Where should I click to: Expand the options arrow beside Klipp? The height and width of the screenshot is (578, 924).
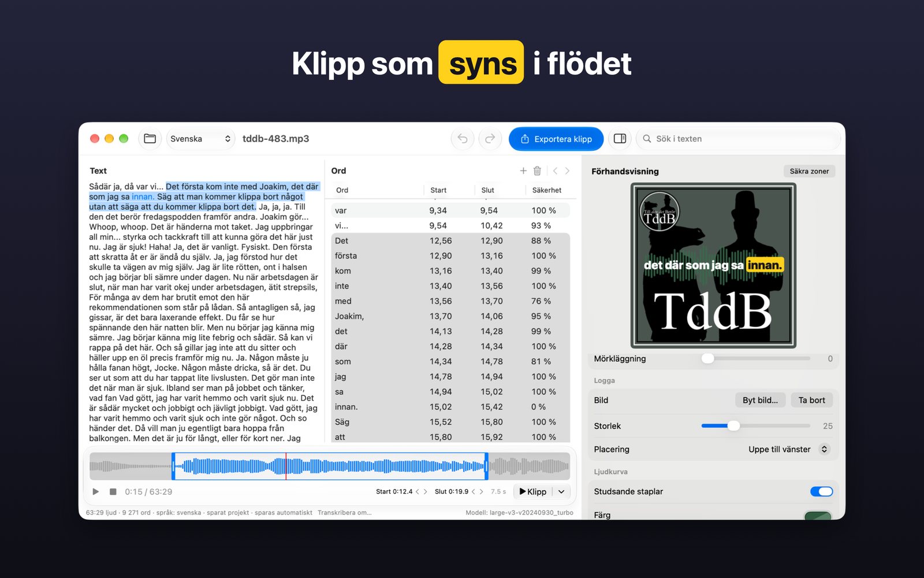561,492
